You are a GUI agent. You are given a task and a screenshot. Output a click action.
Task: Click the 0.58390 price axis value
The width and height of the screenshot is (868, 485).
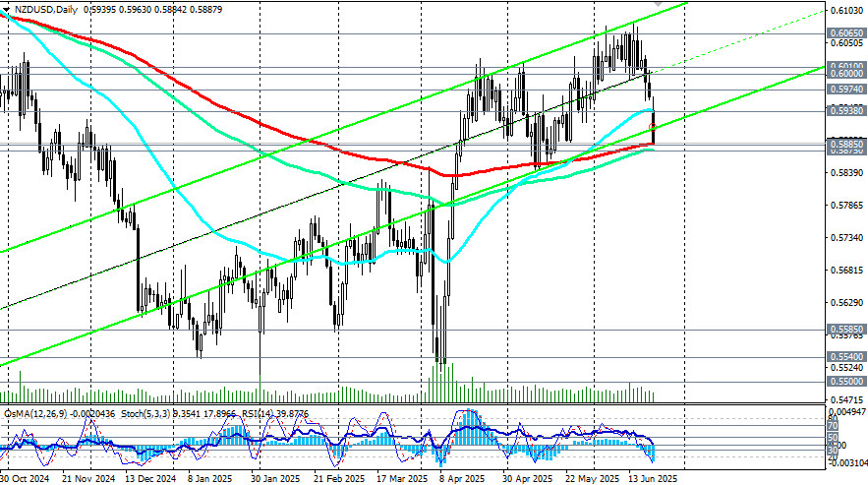[846, 173]
